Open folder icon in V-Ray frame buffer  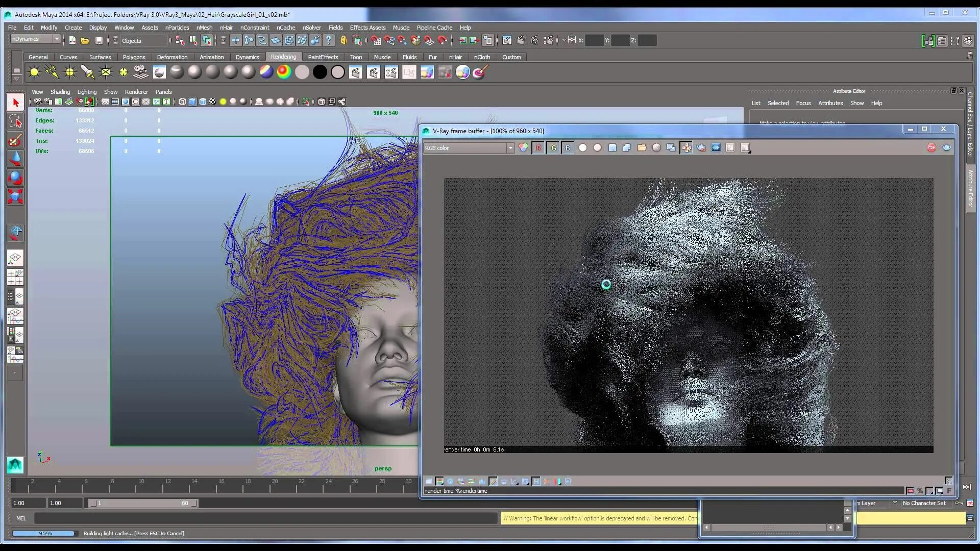[x=642, y=148]
